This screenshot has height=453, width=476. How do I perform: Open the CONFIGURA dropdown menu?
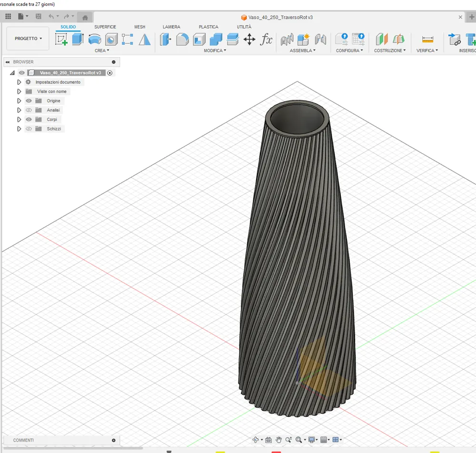pyautogui.click(x=349, y=50)
